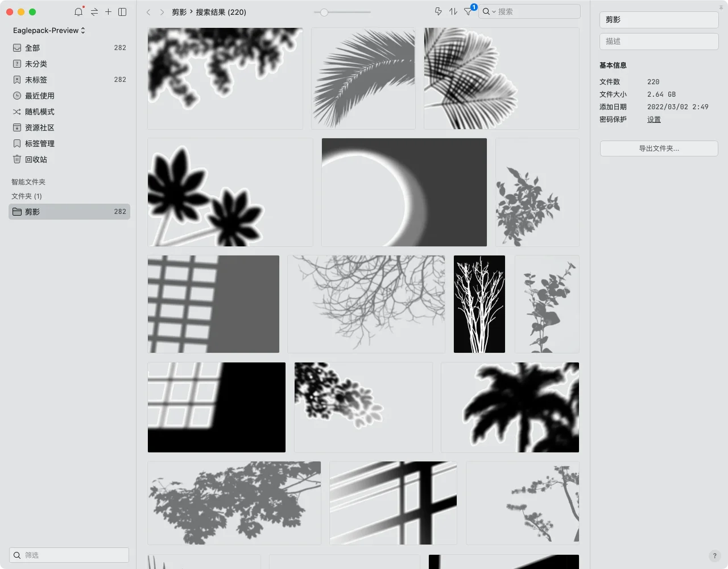Screen dimensions: 728x569
Task: Select 未分类 in the sidebar
Action: tap(69, 64)
